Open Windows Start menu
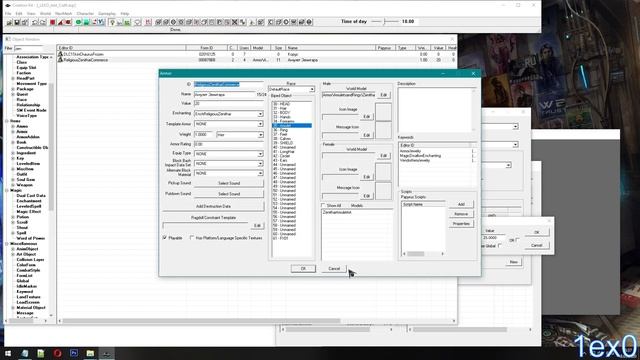The width and height of the screenshot is (640, 360). pos(8,353)
